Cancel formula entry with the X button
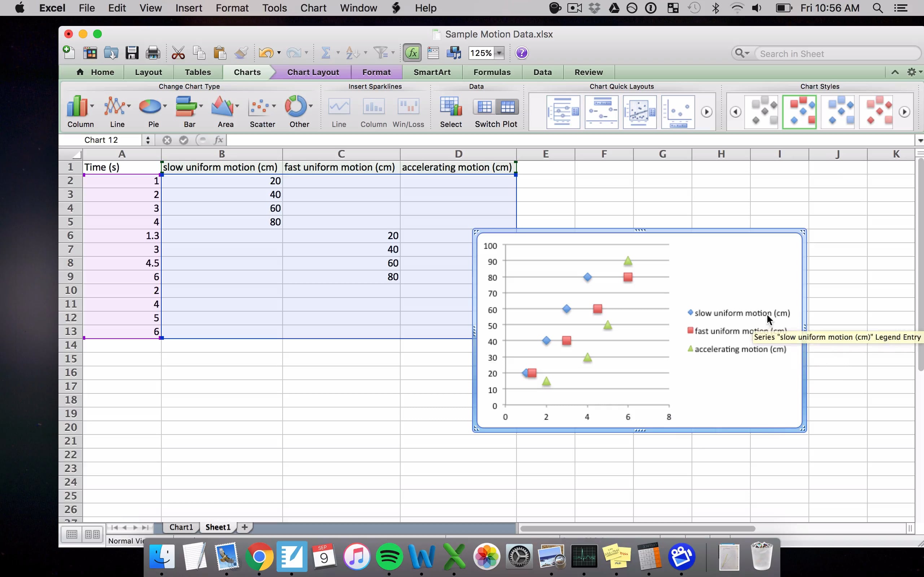The width and height of the screenshot is (924, 577). pos(167,140)
